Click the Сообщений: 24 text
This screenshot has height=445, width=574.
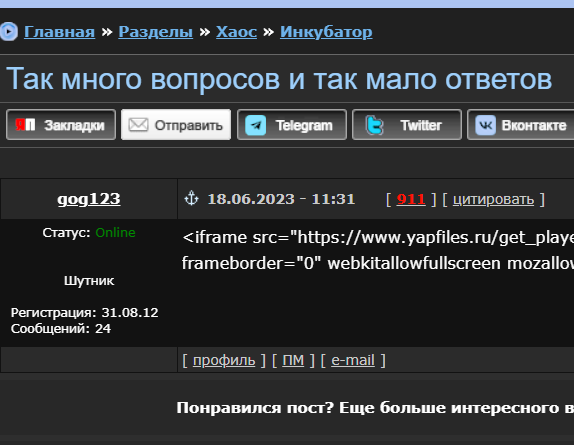tap(61, 329)
